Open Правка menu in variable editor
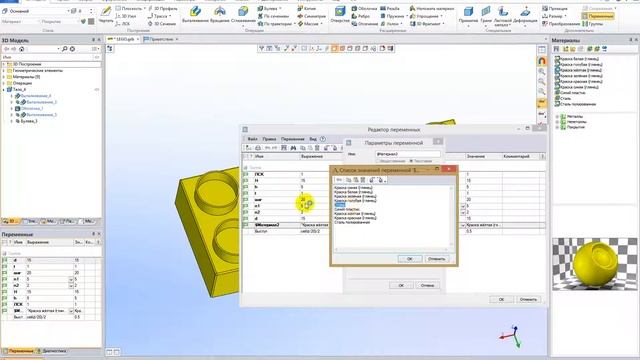This screenshot has height=360, width=640. point(269,139)
